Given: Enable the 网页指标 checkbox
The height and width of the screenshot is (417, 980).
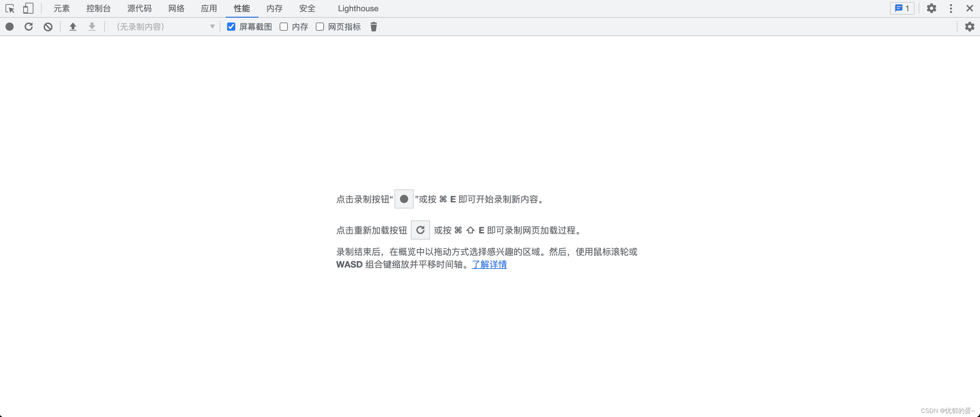Looking at the screenshot, I should (320, 26).
